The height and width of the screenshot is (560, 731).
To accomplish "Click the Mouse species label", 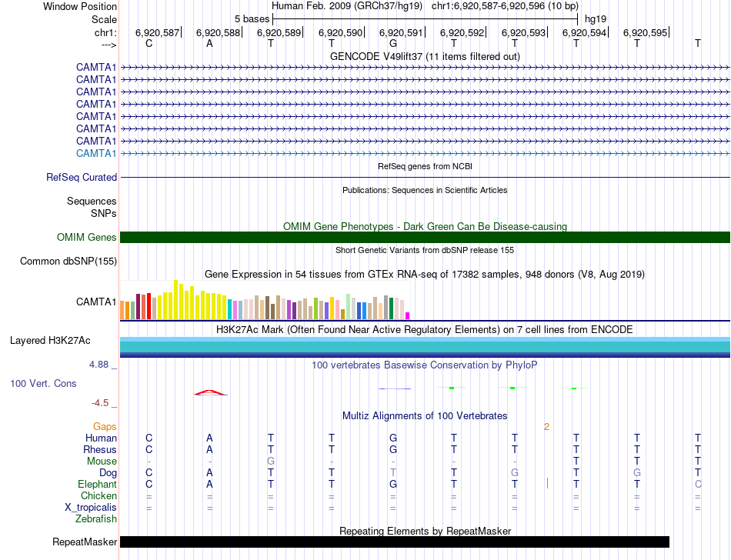I will [102, 462].
